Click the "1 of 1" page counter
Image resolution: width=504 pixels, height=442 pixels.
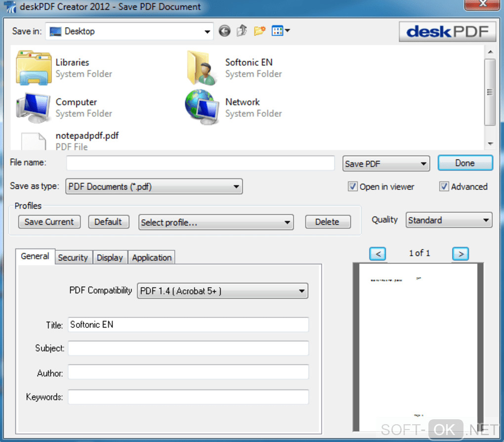click(419, 254)
